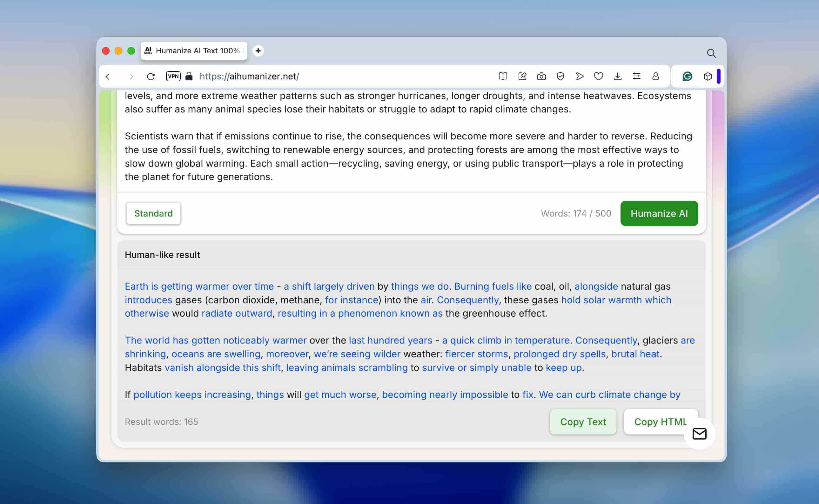Bookmark page with the heart icon
Image resolution: width=819 pixels, height=504 pixels.
599,76
